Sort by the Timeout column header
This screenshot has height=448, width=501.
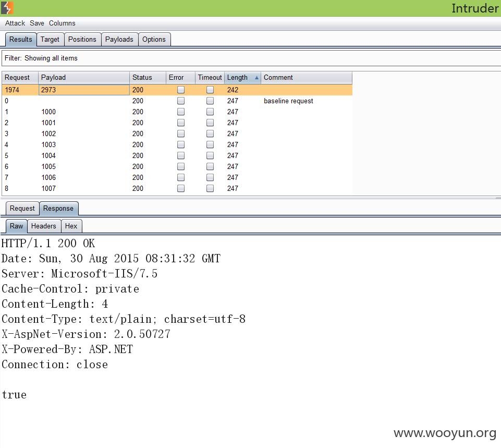tap(210, 78)
